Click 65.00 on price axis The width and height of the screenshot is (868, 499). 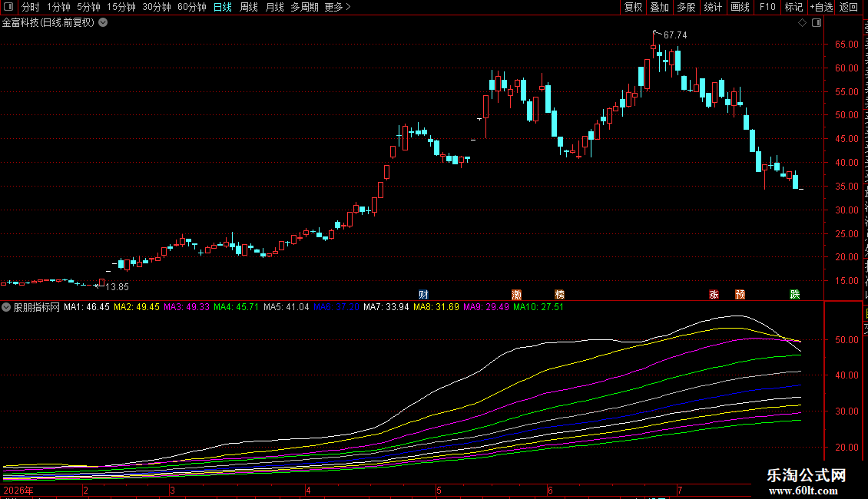(x=846, y=45)
